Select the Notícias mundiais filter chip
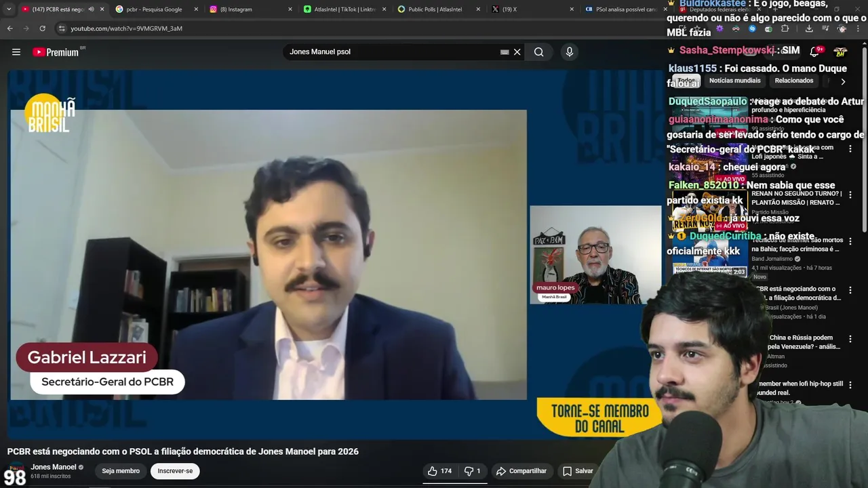The image size is (868, 488). click(x=734, y=81)
